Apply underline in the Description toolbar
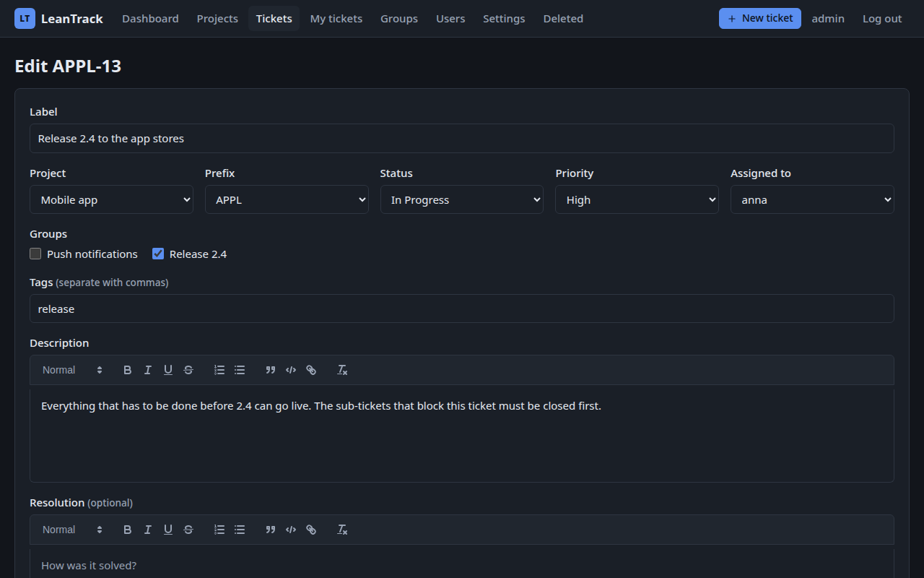The width and height of the screenshot is (924, 578). point(168,370)
